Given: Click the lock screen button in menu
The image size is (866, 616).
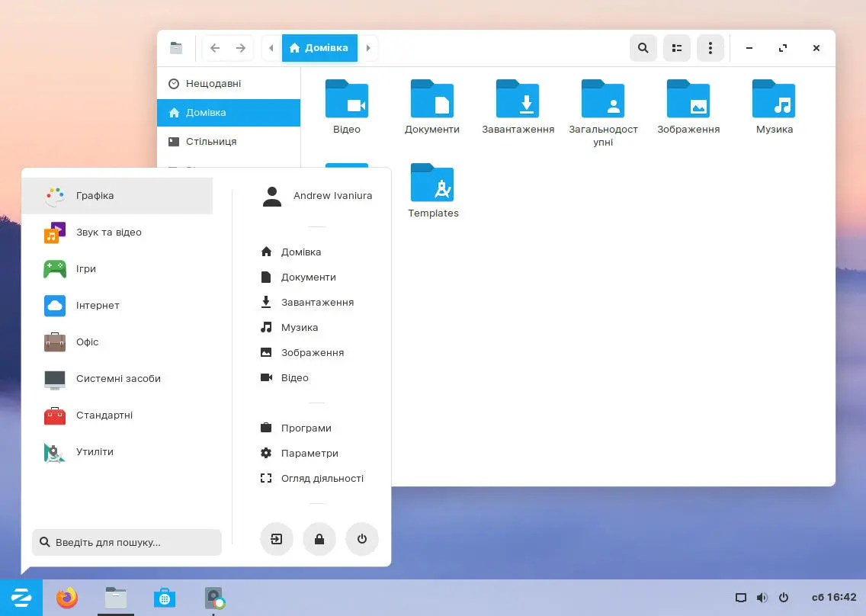Looking at the screenshot, I should point(319,539).
